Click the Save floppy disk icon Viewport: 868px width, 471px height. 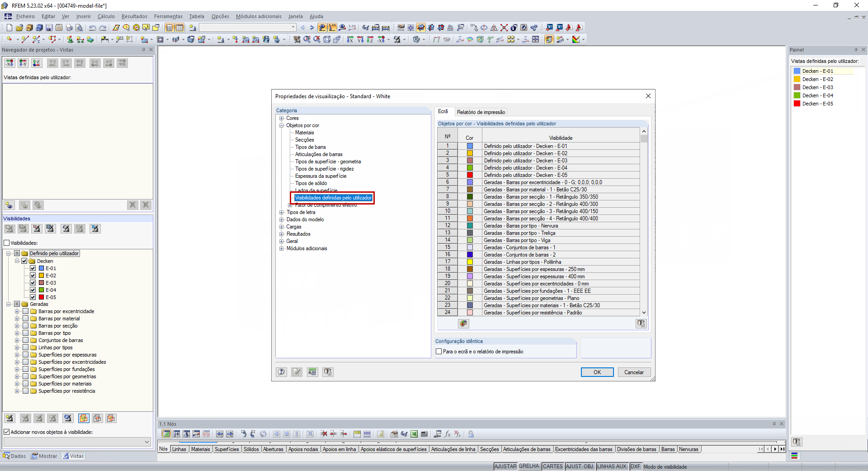point(49,28)
